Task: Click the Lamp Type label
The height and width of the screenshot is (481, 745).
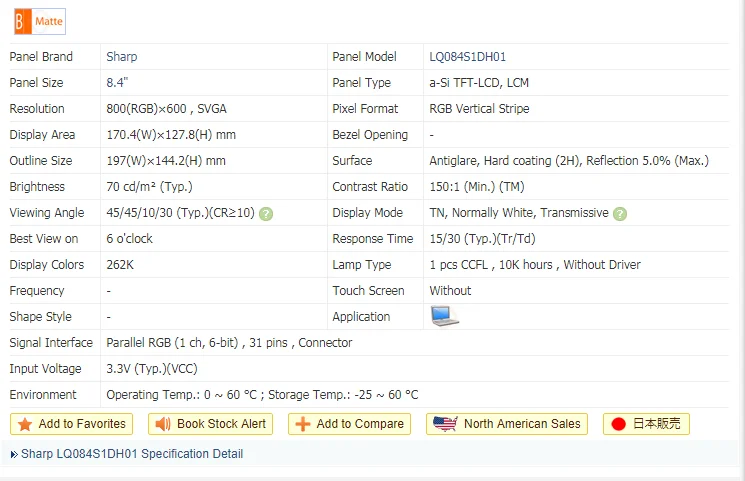Action: pos(362,265)
